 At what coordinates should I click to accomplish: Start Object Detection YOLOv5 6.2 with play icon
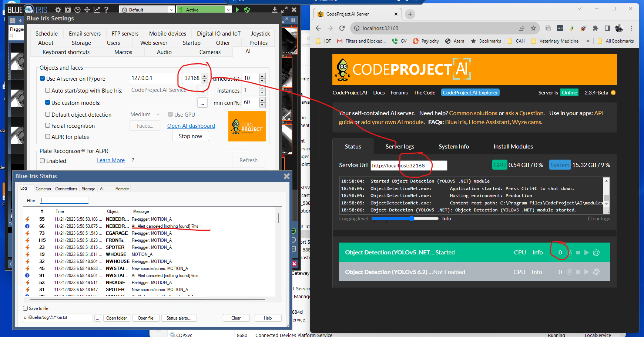pyautogui.click(x=587, y=272)
